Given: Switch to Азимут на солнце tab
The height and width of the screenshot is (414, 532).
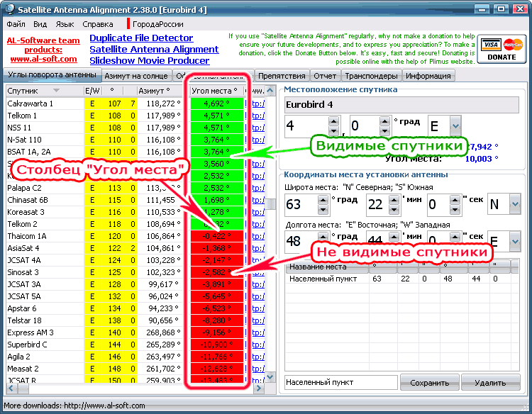Looking at the screenshot, I should pyautogui.click(x=136, y=76).
